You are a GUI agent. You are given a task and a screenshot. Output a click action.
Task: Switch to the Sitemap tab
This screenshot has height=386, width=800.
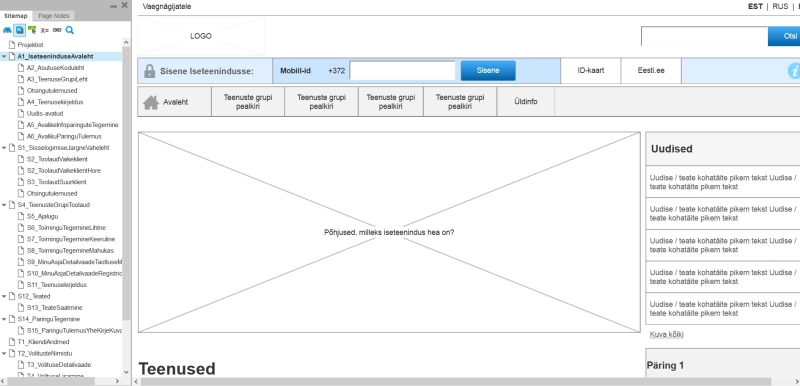pyautogui.click(x=16, y=16)
